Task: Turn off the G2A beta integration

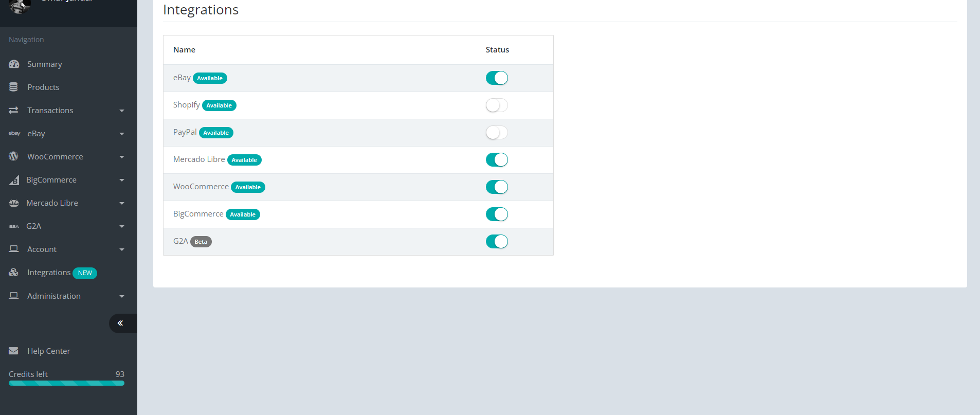Action: [497, 242]
